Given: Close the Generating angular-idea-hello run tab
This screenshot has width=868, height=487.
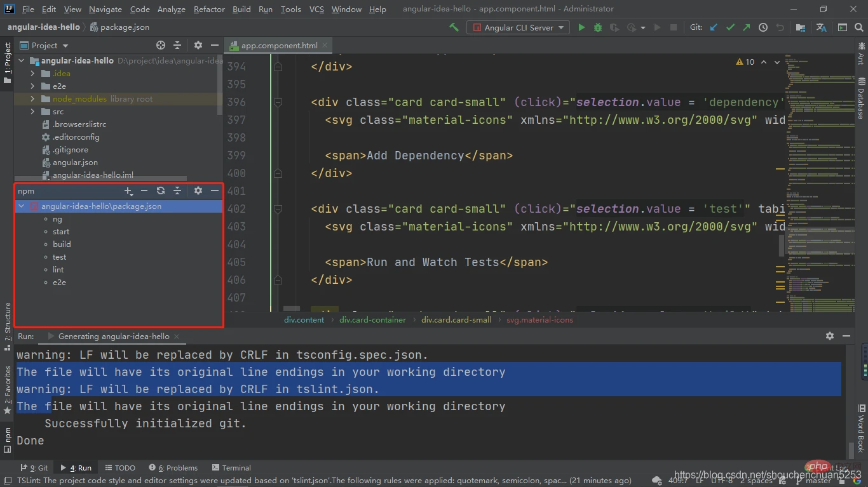Looking at the screenshot, I should click(176, 336).
